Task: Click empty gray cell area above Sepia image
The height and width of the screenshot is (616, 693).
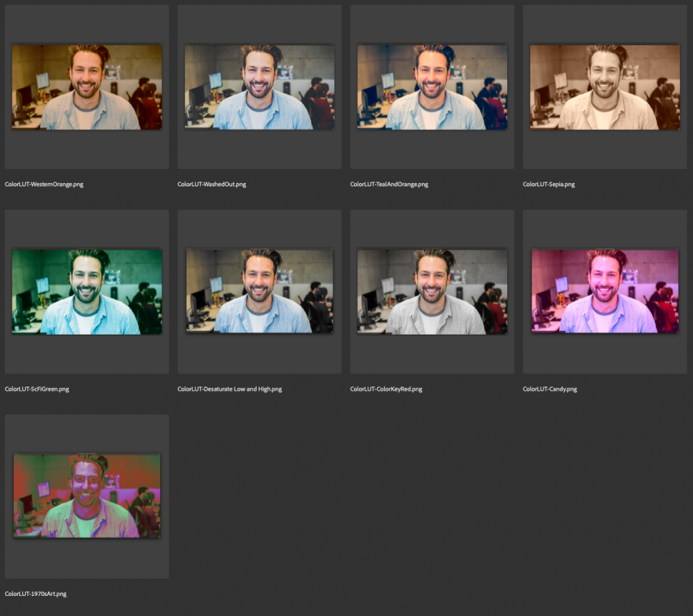Action: tap(604, 24)
